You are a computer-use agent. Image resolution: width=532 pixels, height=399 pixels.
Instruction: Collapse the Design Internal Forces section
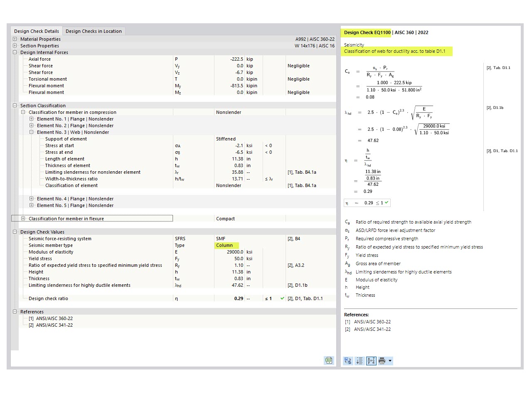pyautogui.click(x=15, y=52)
